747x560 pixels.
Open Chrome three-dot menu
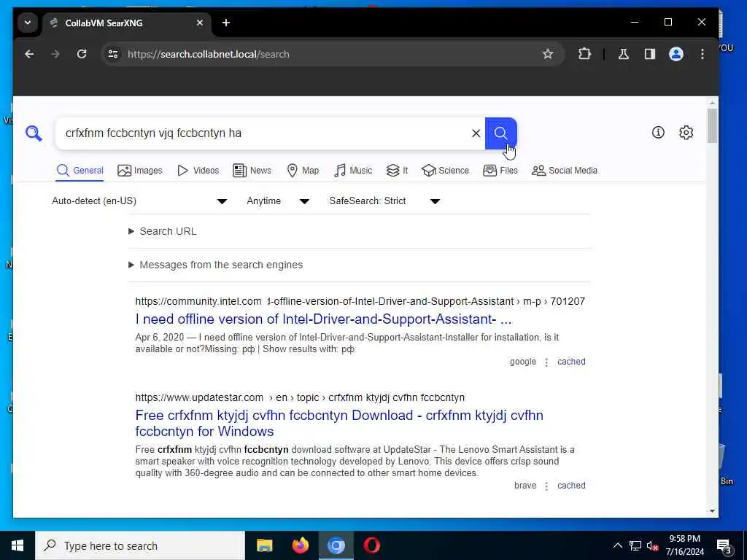click(703, 54)
